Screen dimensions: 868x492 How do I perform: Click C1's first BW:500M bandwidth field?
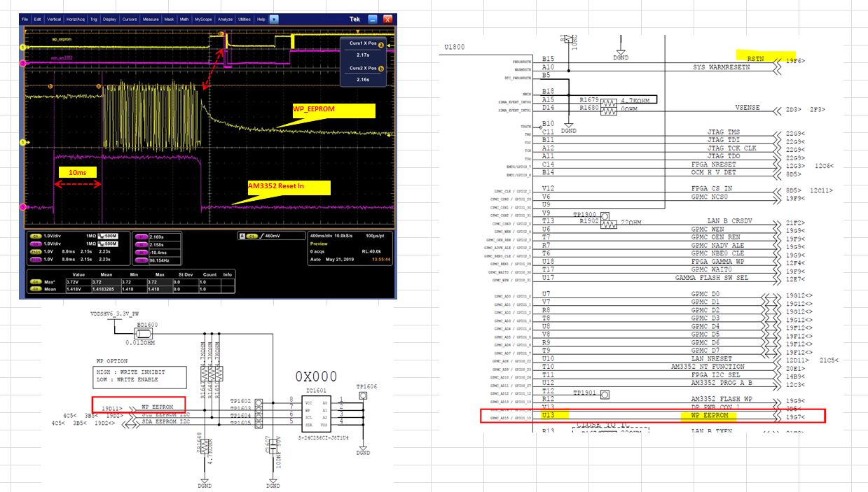[107, 236]
